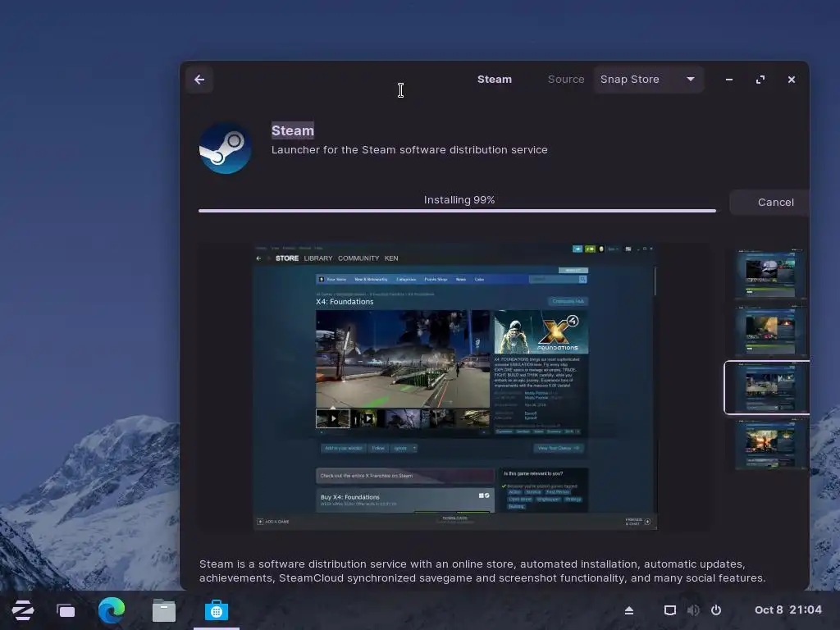Select the first screenshot thumbnail
The width and height of the screenshot is (840, 630).
pos(770,274)
